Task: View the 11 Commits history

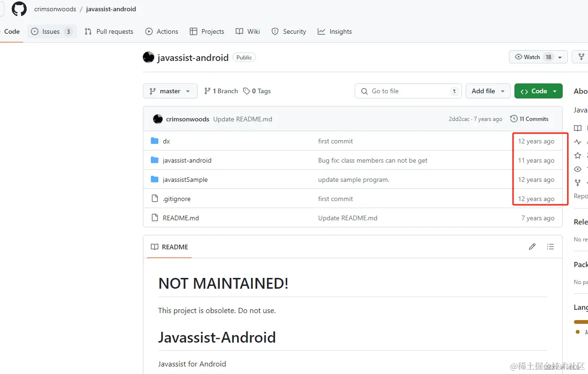Action: (x=529, y=119)
